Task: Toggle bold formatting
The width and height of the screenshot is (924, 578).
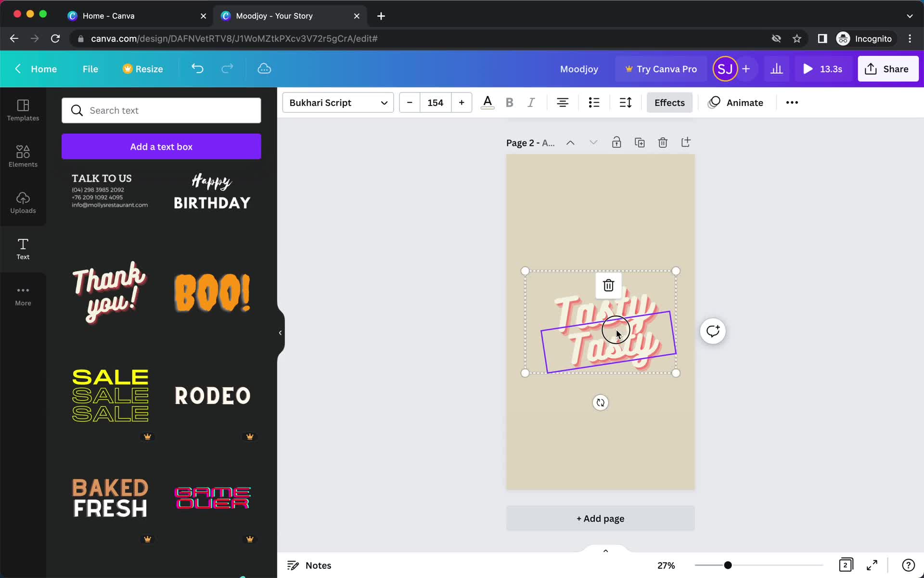Action: [510, 103]
